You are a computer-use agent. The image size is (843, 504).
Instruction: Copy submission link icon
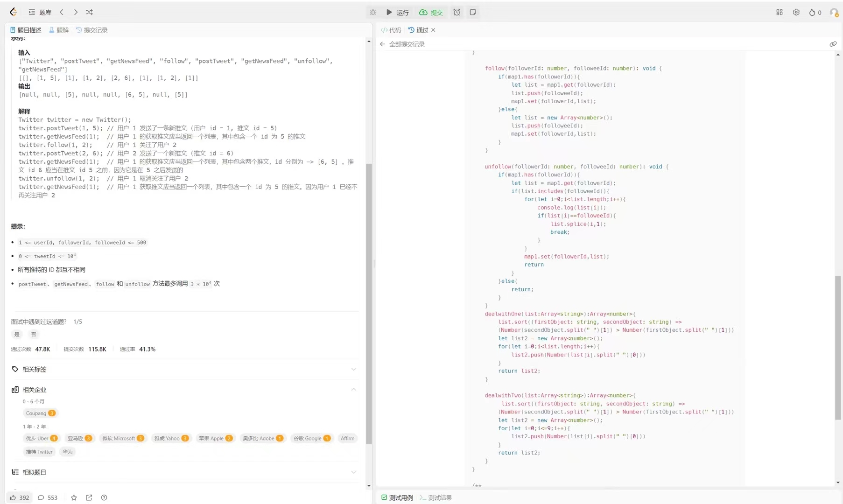[x=833, y=44]
